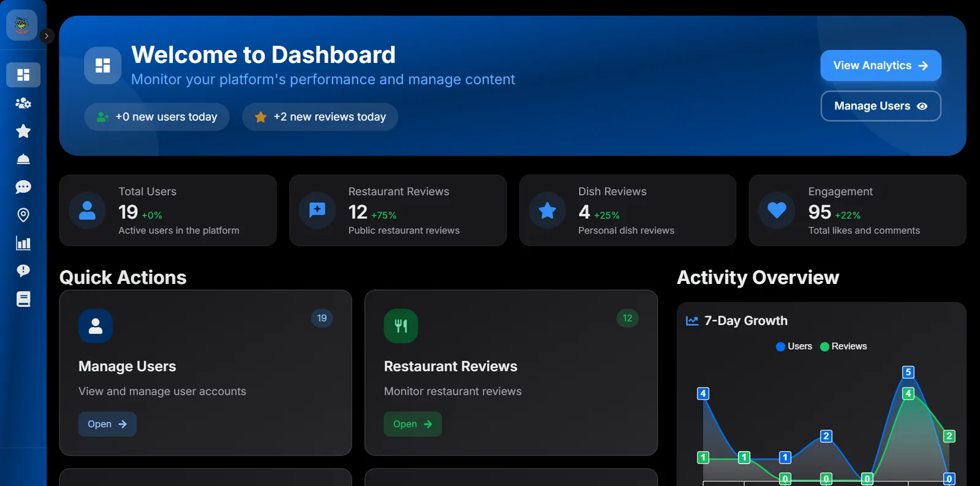980x486 pixels.
Task: Open the Manage Users quick action
Action: pyautogui.click(x=107, y=424)
